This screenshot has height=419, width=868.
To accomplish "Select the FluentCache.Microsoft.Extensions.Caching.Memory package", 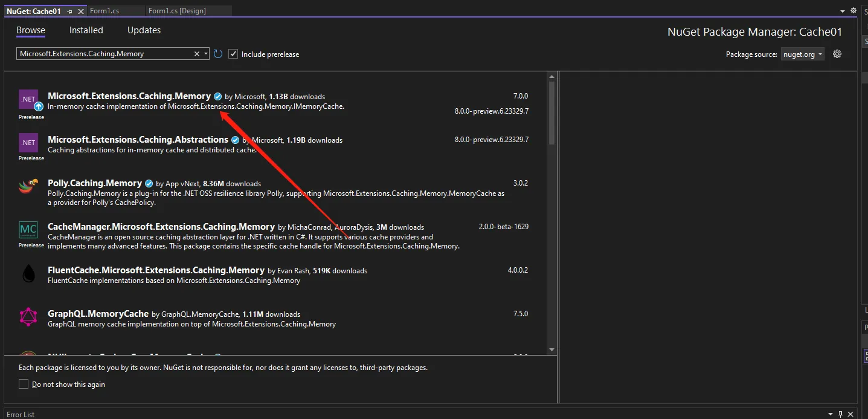I will coord(275,277).
